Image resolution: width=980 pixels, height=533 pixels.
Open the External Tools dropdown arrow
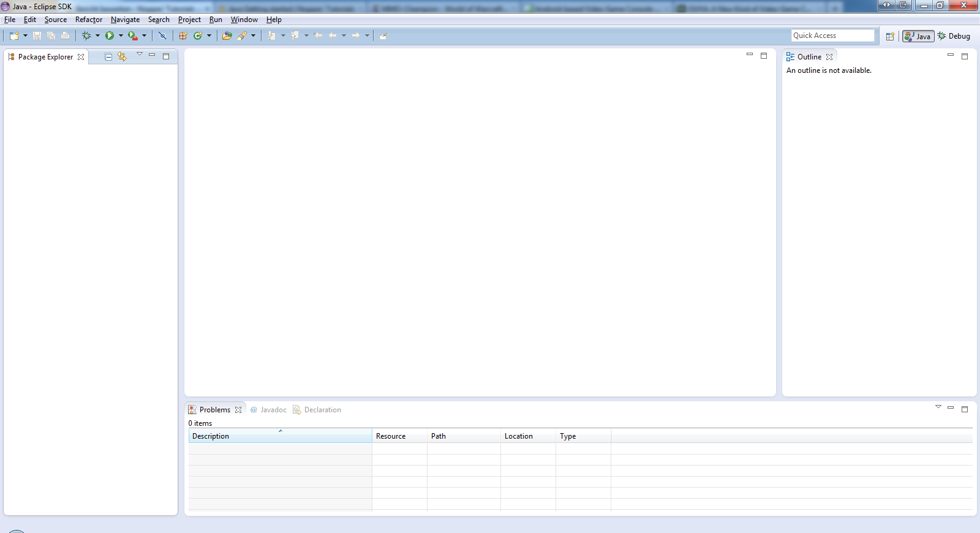pos(144,36)
